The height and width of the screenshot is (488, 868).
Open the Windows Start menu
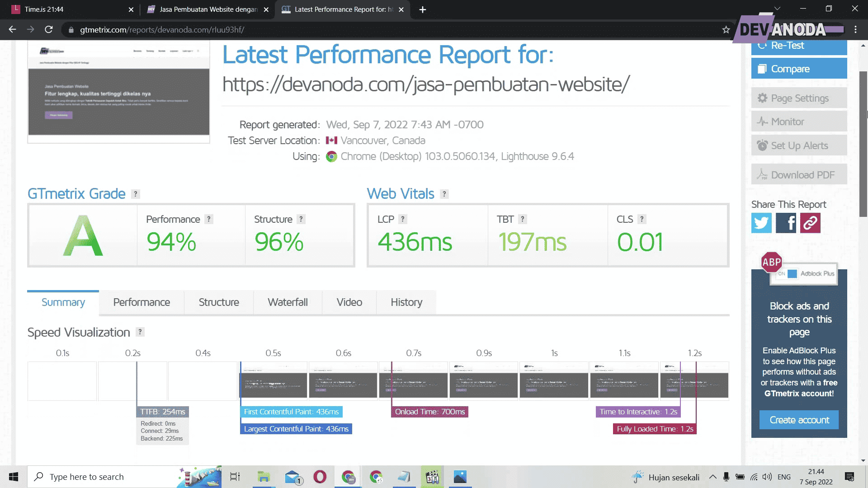click(x=14, y=477)
